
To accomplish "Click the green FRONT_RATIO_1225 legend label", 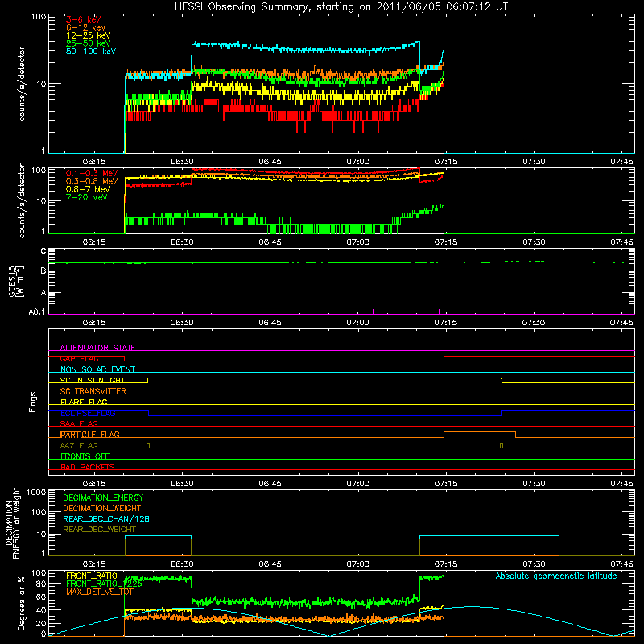I will pyautogui.click(x=104, y=584).
